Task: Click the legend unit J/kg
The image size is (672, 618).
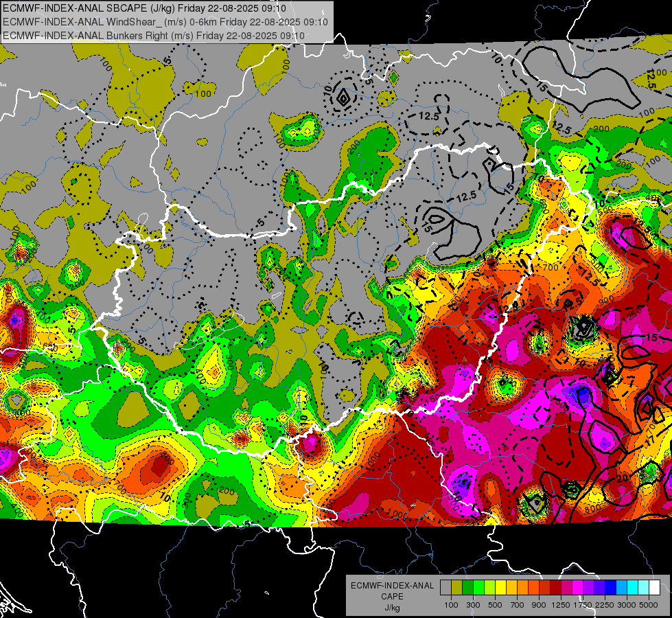Action: pos(392,608)
